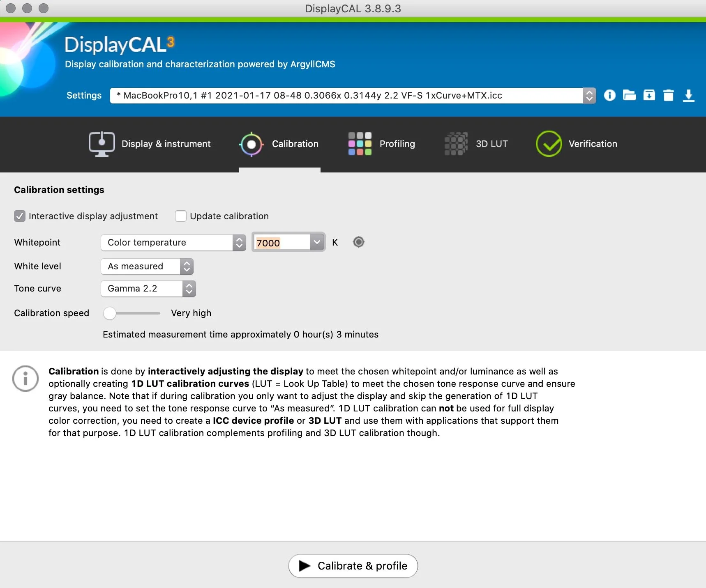This screenshot has width=706, height=588.
Task: Show profile information icon
Action: (x=609, y=95)
